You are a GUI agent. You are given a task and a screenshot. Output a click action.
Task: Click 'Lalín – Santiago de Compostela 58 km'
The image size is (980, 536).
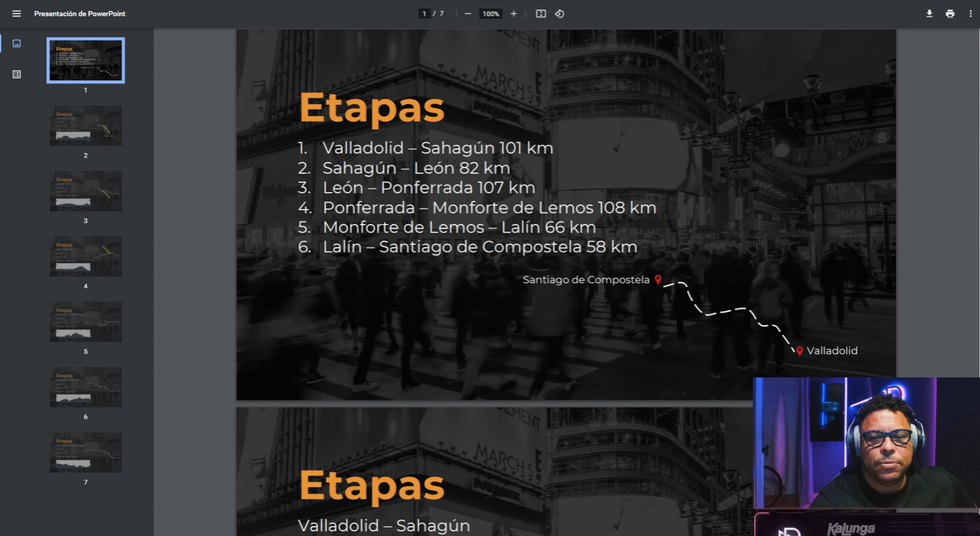click(x=468, y=246)
